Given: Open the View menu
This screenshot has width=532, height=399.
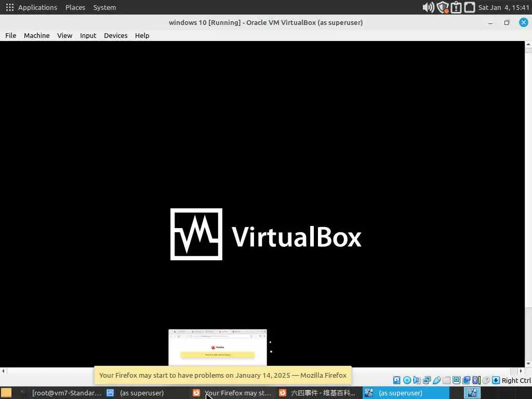Looking at the screenshot, I should pos(64,36).
